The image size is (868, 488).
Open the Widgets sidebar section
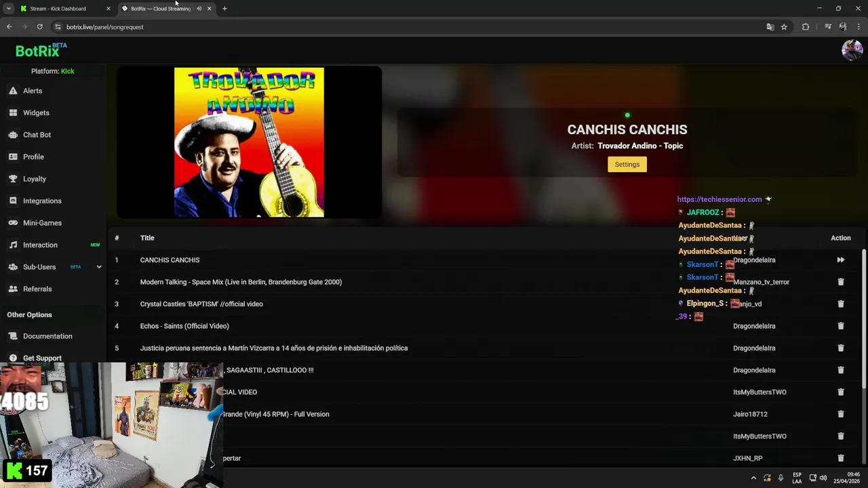point(36,113)
